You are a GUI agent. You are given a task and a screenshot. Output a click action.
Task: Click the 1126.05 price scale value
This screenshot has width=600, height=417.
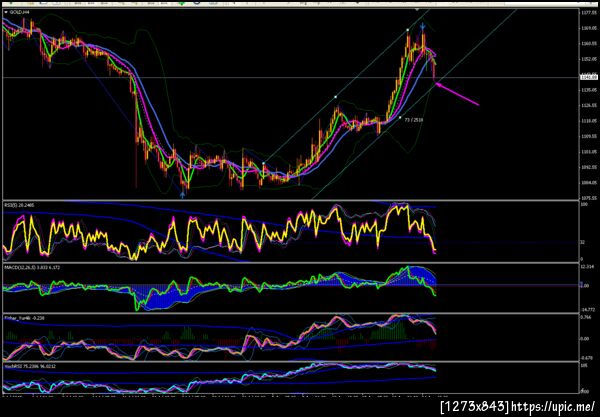coord(589,105)
